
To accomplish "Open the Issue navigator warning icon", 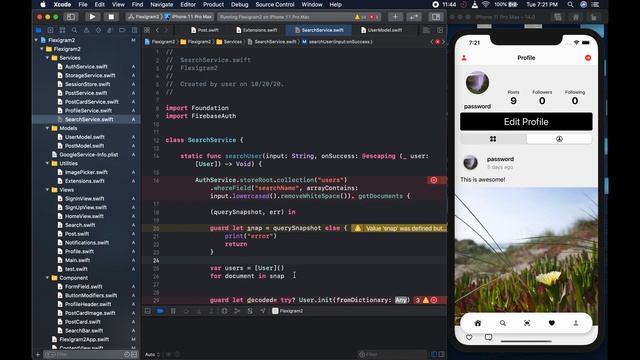I will [x=86, y=30].
